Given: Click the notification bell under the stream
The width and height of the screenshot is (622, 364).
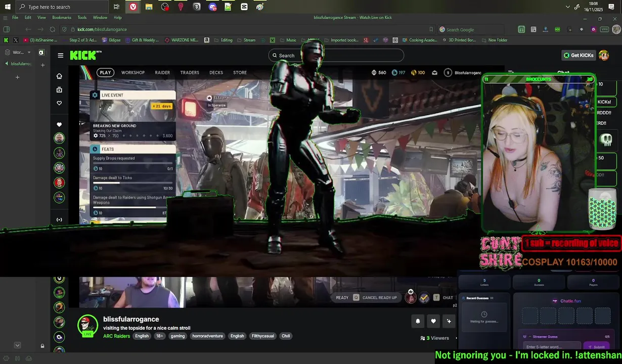Looking at the screenshot, I should [x=418, y=321].
